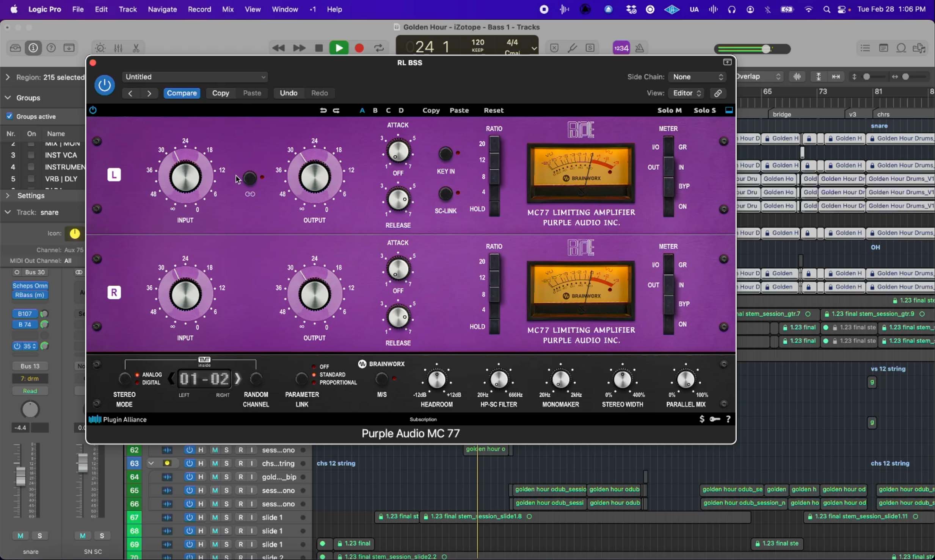Click the TMT previous channel arrow
This screenshot has height=560, width=935.
pos(171,379)
